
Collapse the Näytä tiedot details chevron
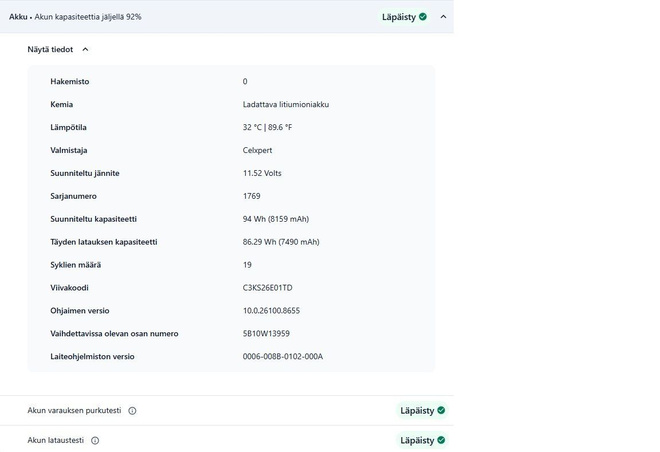[x=85, y=49]
